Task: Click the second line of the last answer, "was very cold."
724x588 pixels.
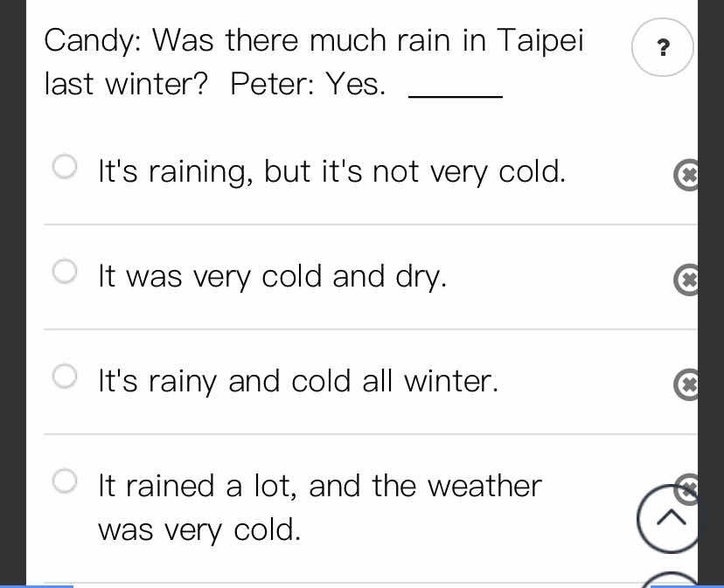Action: click(199, 529)
